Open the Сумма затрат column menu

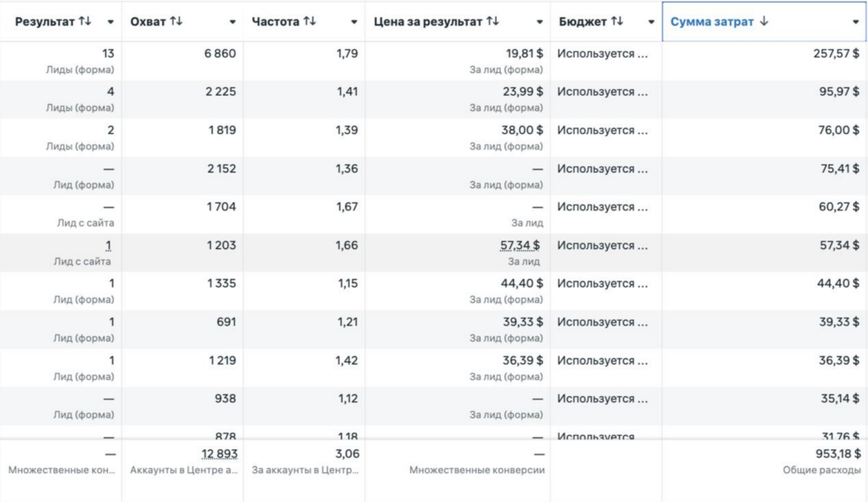coord(855,22)
